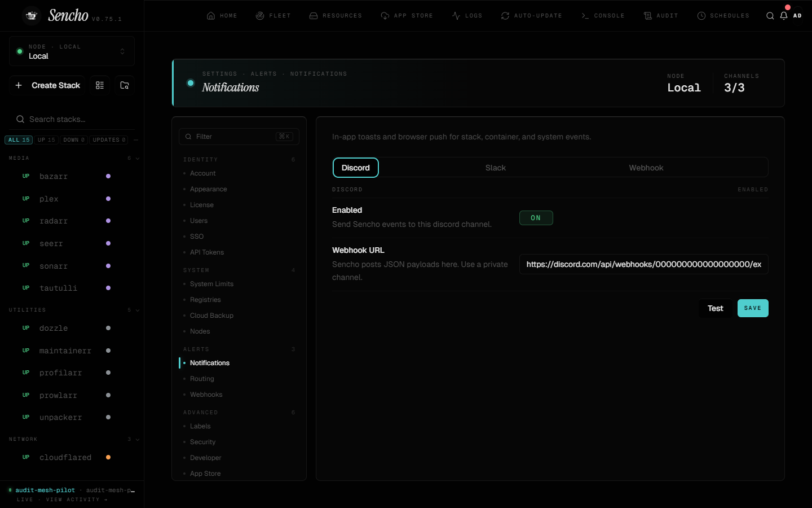Collapse the NETWORK stack group

coord(138,439)
